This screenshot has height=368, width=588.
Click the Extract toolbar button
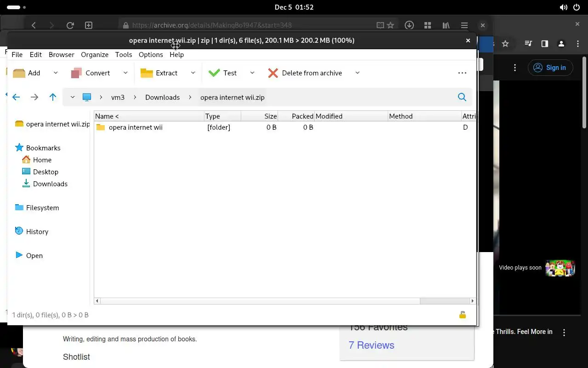(x=159, y=73)
